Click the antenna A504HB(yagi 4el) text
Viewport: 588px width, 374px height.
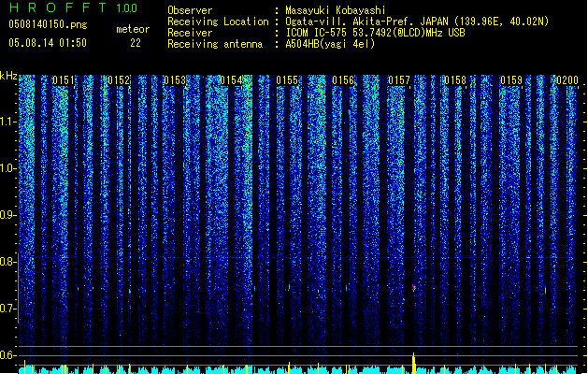tap(330, 44)
